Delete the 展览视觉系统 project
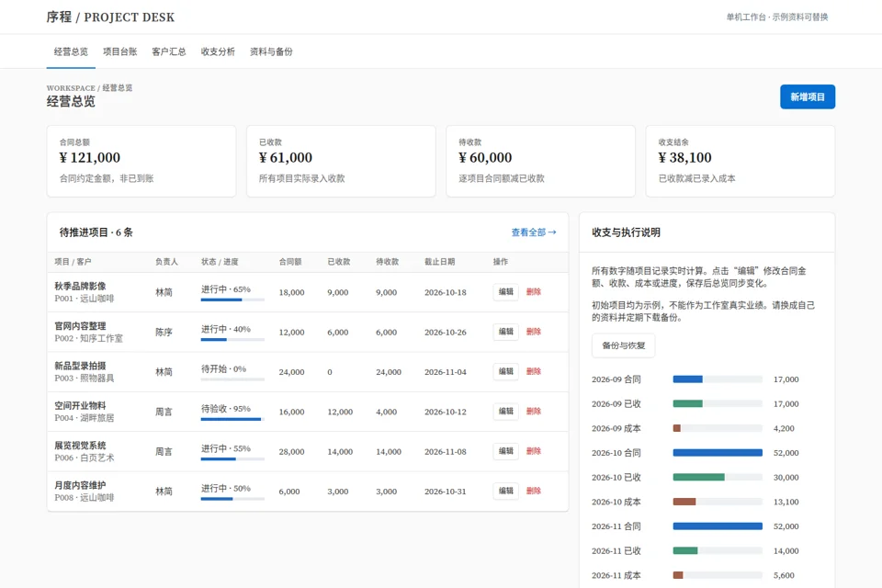Image resolution: width=882 pixels, height=588 pixels. (x=533, y=451)
